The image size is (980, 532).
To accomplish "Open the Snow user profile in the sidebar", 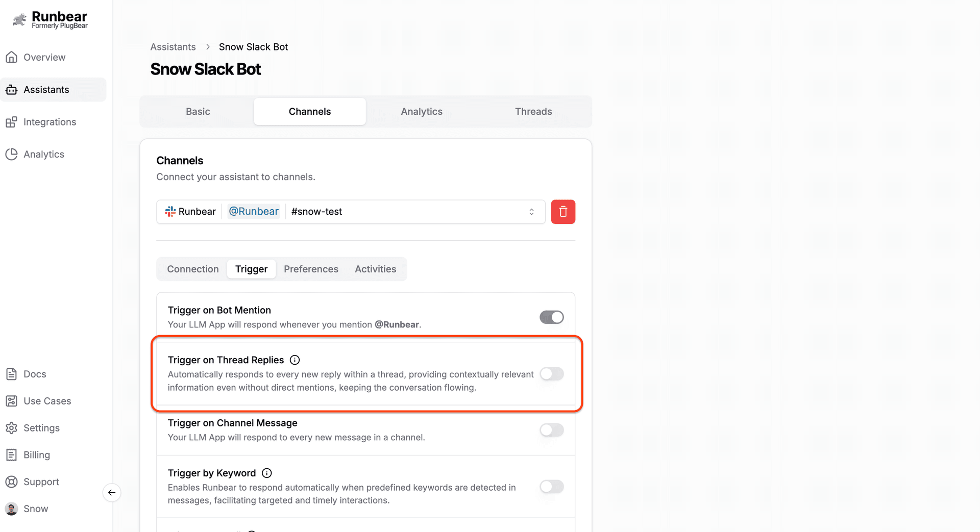I will 35,509.
